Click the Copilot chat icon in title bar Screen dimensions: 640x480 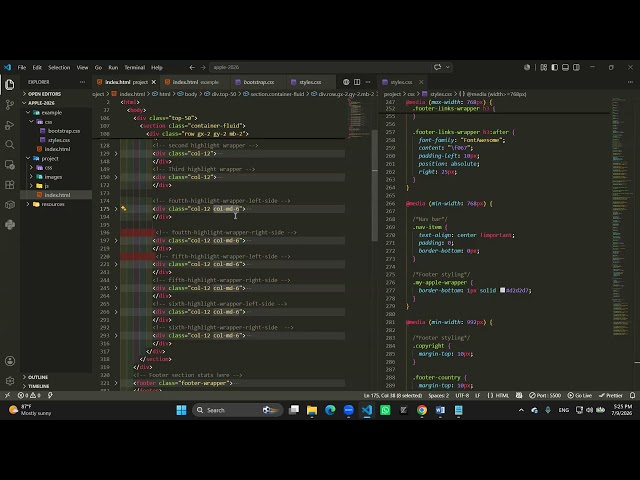438,67
